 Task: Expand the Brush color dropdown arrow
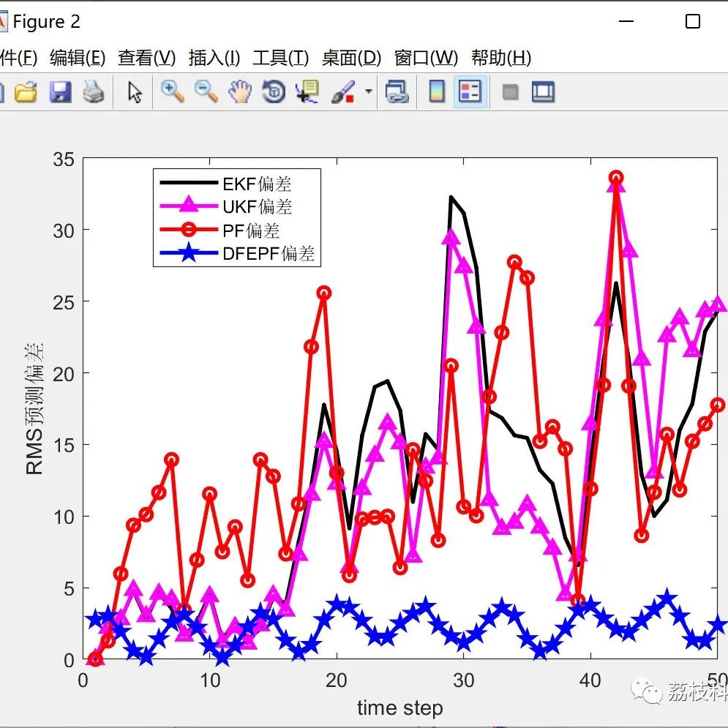(x=369, y=91)
